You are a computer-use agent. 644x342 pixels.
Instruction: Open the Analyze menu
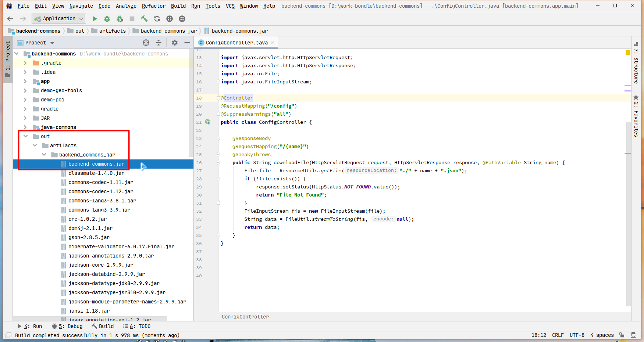pyautogui.click(x=126, y=6)
